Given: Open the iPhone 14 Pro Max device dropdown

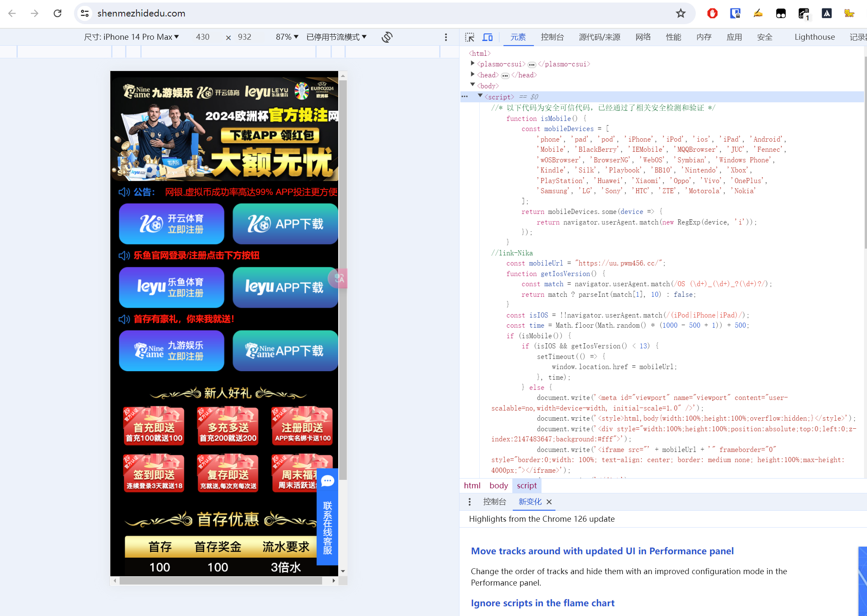Looking at the screenshot, I should click(131, 37).
